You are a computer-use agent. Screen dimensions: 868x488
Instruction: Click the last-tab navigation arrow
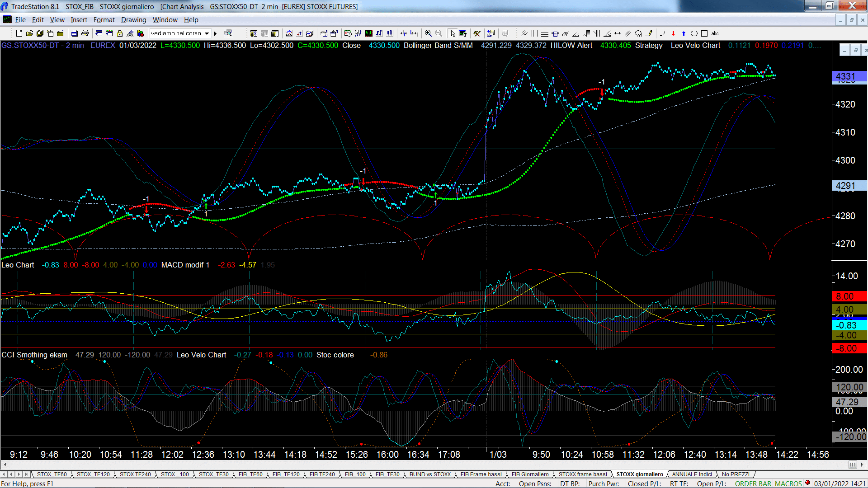point(27,474)
